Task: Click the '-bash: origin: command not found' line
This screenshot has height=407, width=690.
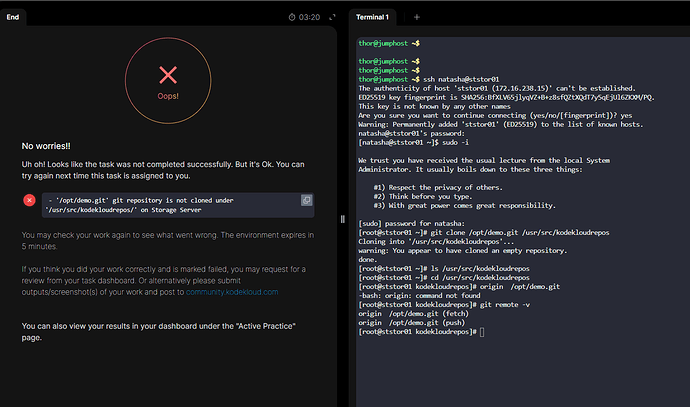Action: 419,296
